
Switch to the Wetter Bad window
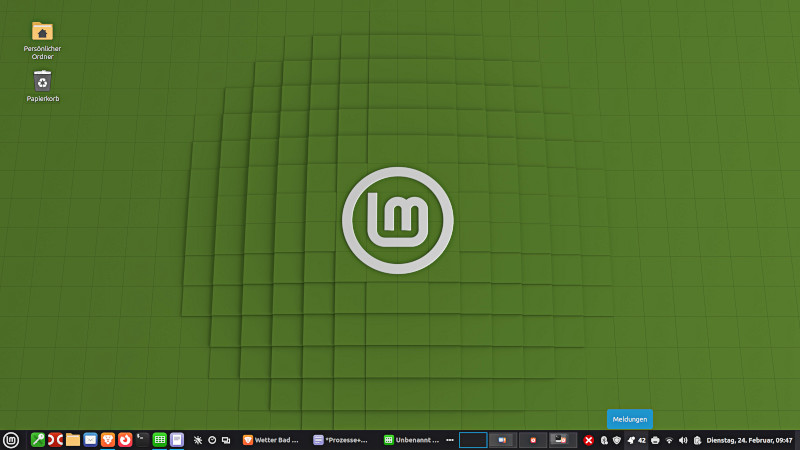tap(271, 440)
